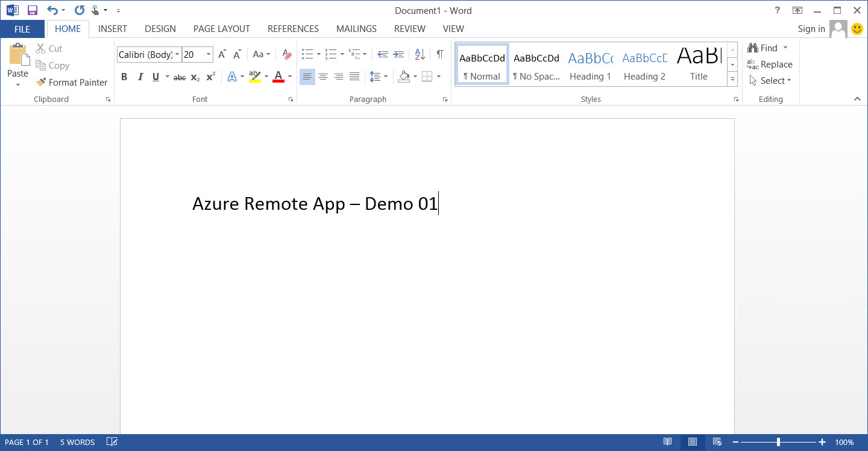
Task: Switch to the INSERT tab
Action: click(113, 29)
